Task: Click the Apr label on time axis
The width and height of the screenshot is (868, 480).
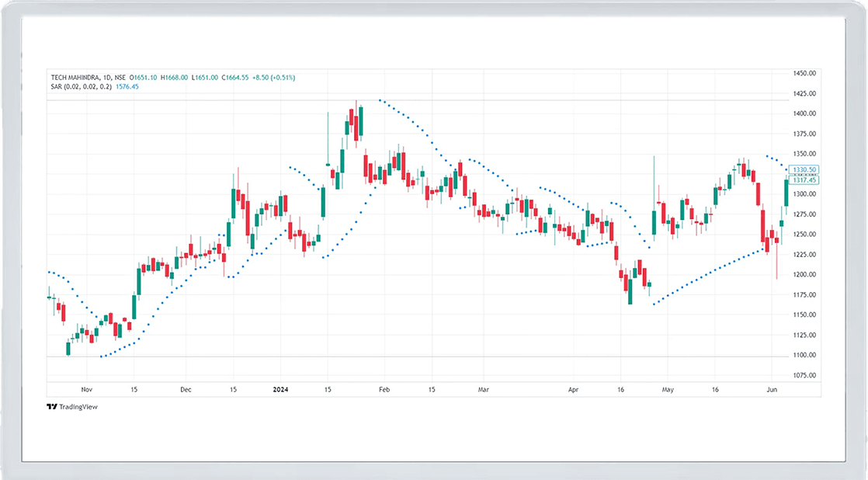Action: pyautogui.click(x=573, y=389)
